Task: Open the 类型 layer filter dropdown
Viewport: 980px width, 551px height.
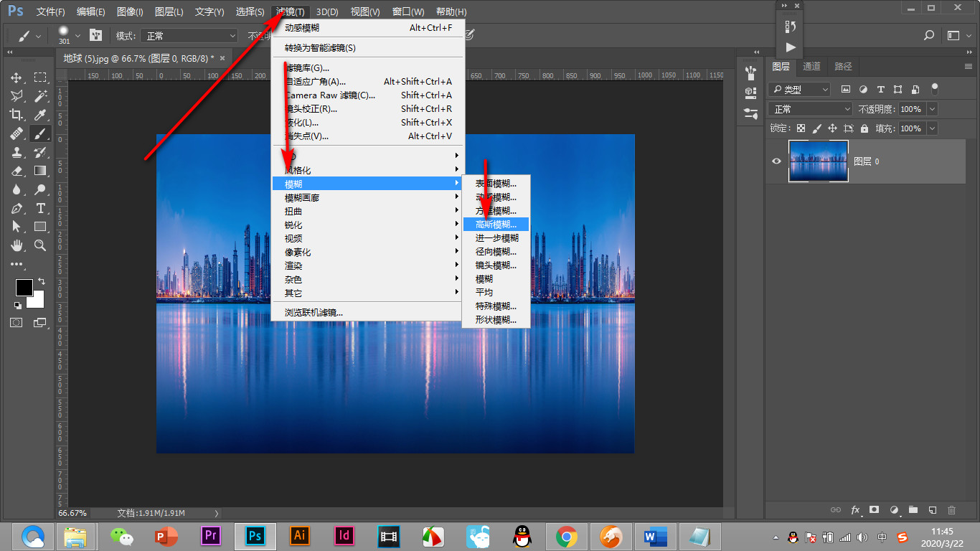Action: [799, 90]
